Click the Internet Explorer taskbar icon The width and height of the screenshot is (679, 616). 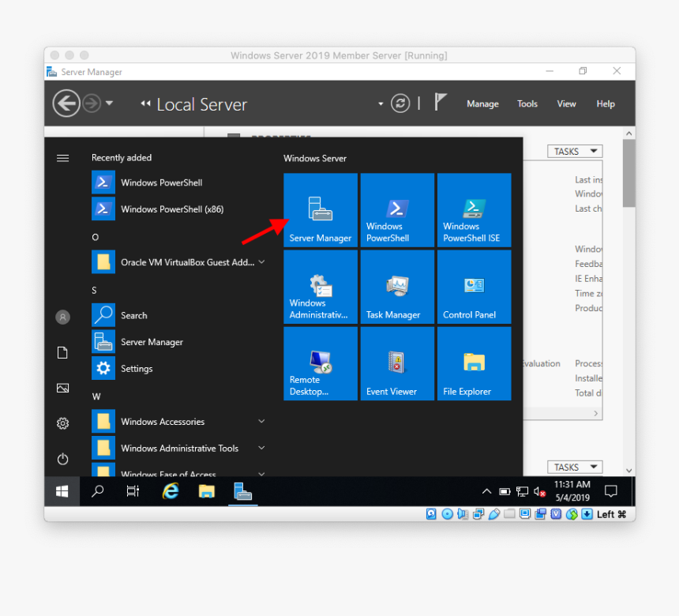[170, 491]
